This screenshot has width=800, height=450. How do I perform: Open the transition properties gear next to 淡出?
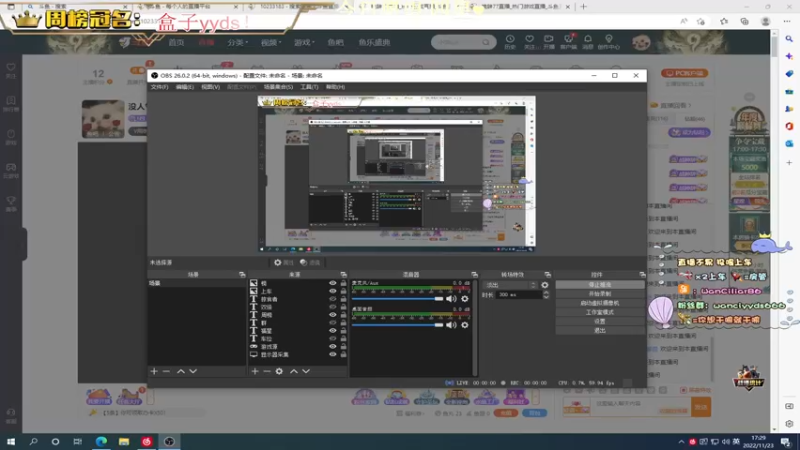(x=545, y=285)
